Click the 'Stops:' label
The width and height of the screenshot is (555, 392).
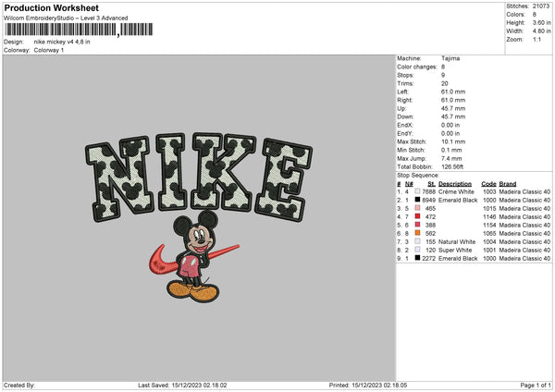coord(405,75)
